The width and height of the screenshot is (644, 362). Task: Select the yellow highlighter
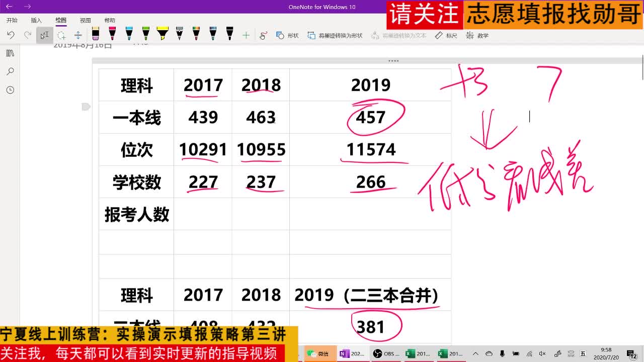coord(163,34)
